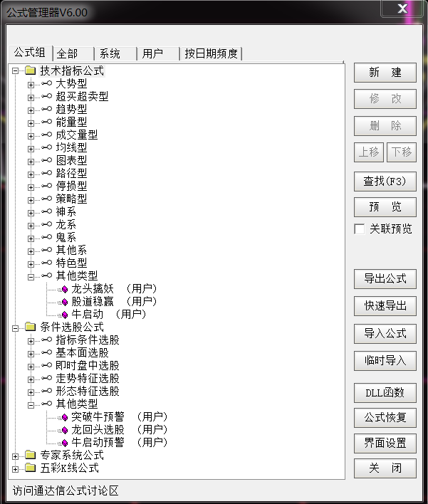
Task: Click the diamond icon next to 龙回头选股
Action: pos(64,430)
